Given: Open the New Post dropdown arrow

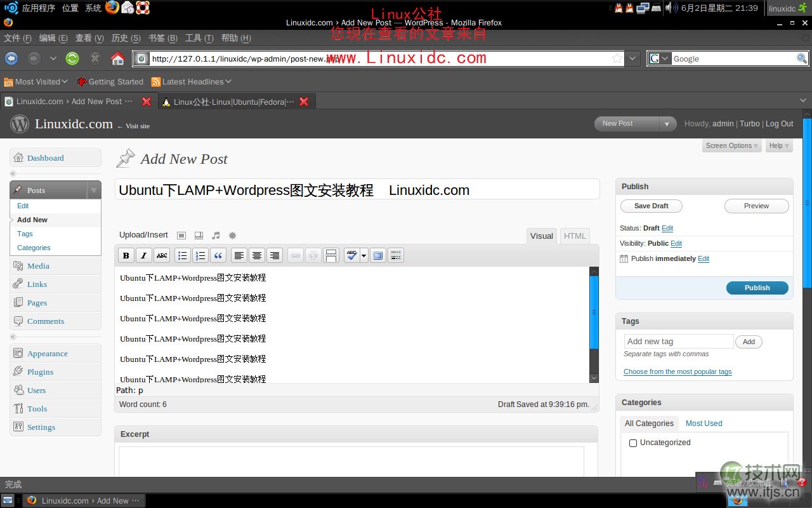Looking at the screenshot, I should coord(667,124).
